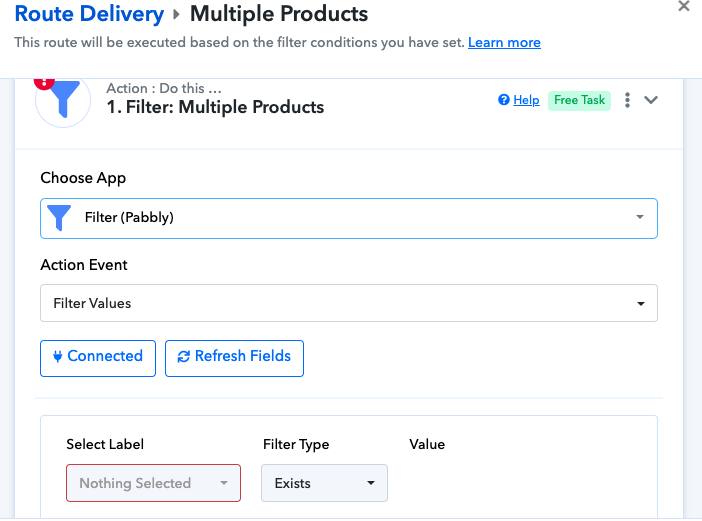The height and width of the screenshot is (521, 702).
Task: Click the large funnel step icon
Action: point(63,101)
